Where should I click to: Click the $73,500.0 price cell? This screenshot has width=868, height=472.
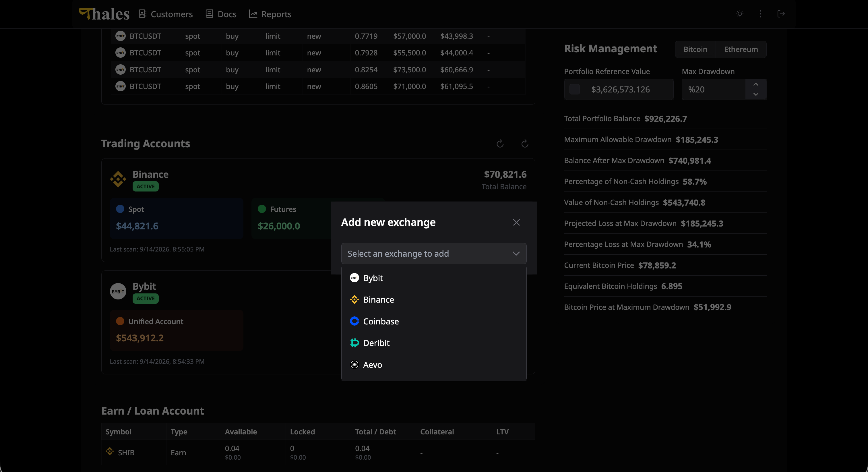tap(409, 70)
